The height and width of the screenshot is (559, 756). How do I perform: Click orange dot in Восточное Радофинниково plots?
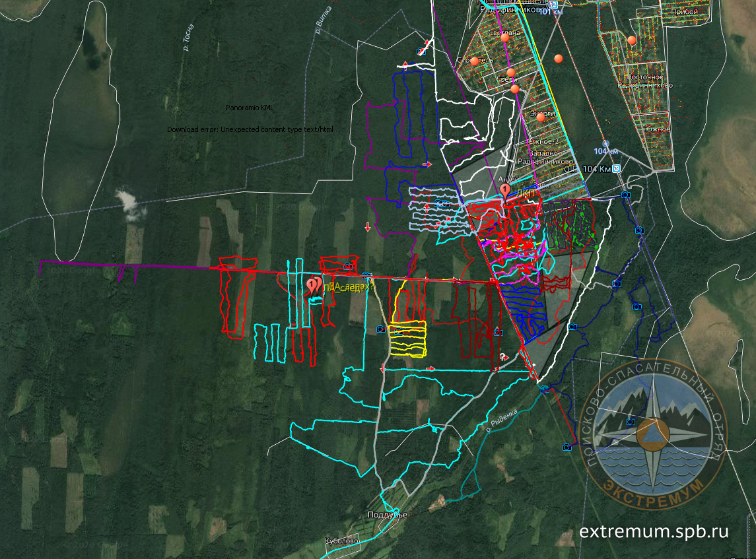coord(632,40)
